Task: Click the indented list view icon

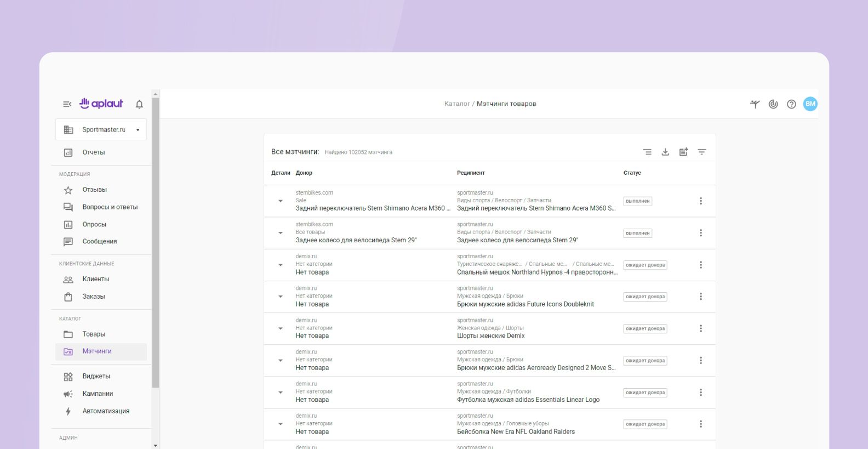Action: [647, 152]
